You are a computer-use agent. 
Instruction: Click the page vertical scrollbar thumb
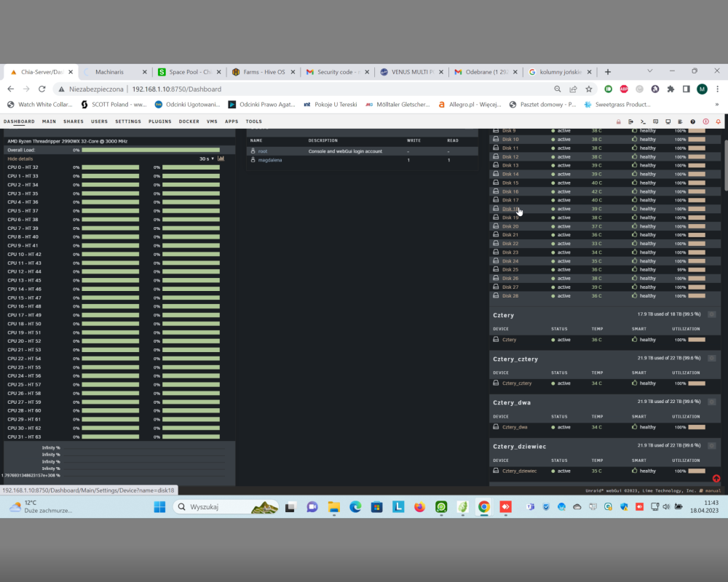tap(725, 164)
